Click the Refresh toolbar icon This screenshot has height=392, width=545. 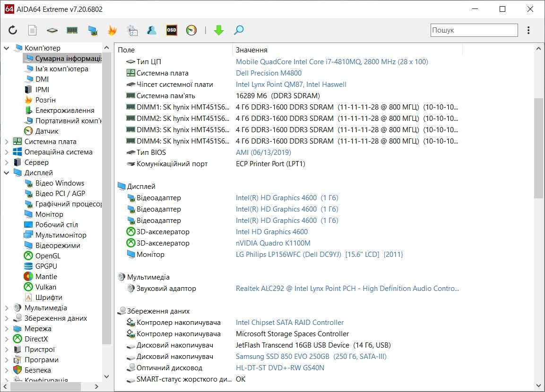tap(13, 30)
